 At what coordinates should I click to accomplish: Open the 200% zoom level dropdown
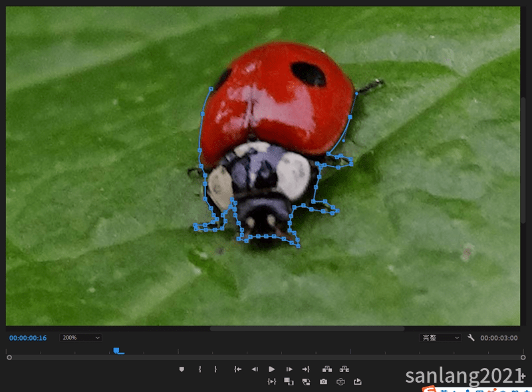click(80, 338)
